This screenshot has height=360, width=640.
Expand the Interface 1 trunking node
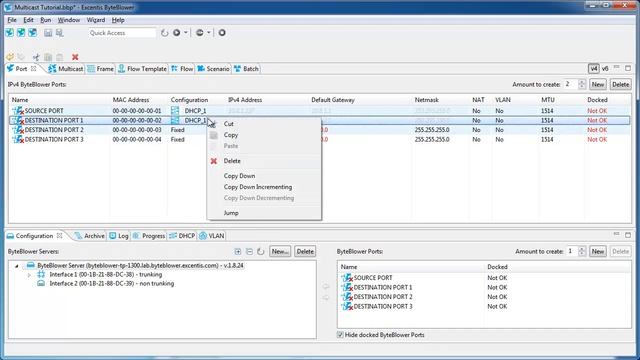[x=29, y=275]
